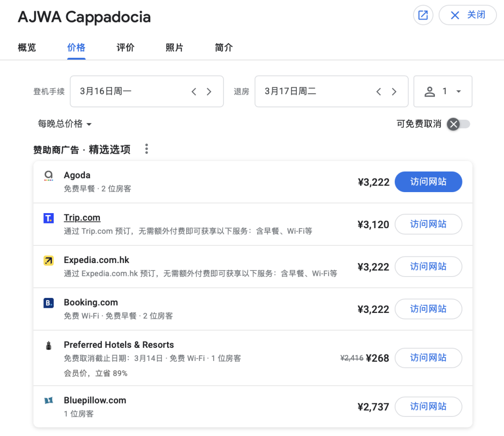504x436 pixels.
Task: Toggle the 可免费取消 switch
Action: [458, 124]
